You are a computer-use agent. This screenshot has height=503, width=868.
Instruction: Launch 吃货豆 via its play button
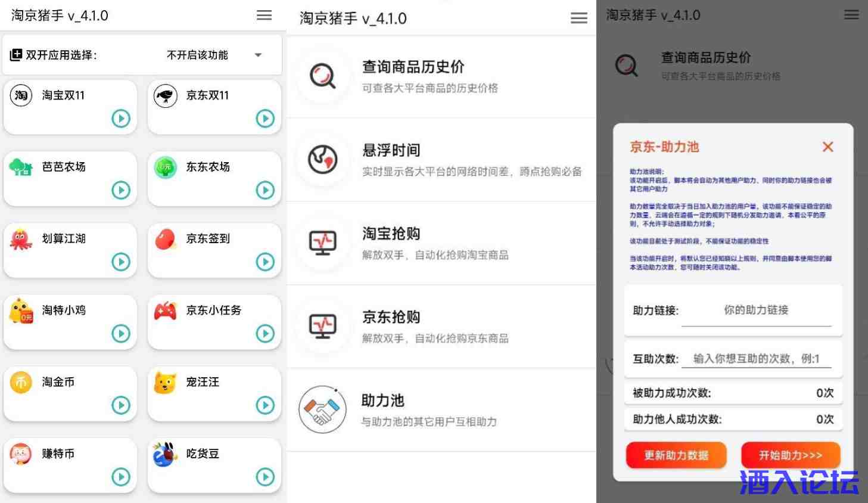[265, 477]
